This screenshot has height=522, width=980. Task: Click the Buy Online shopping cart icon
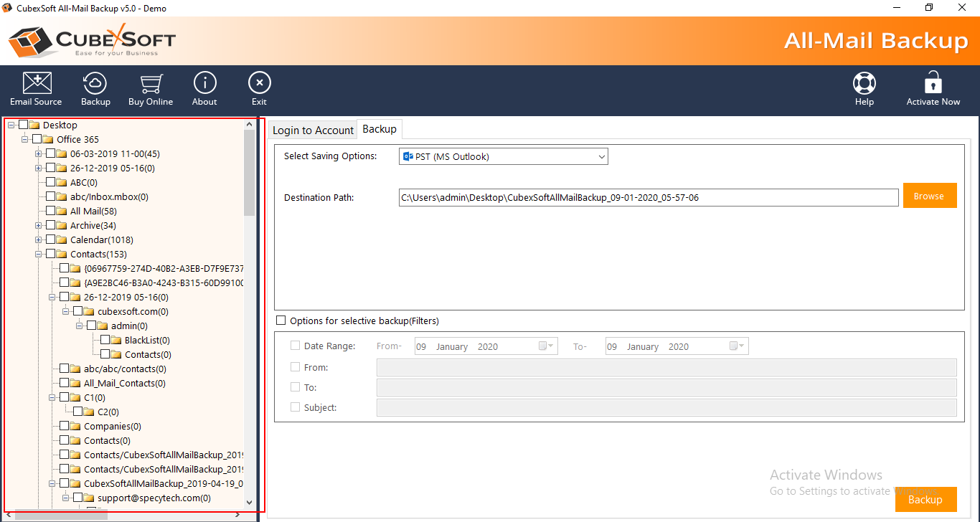pos(151,83)
